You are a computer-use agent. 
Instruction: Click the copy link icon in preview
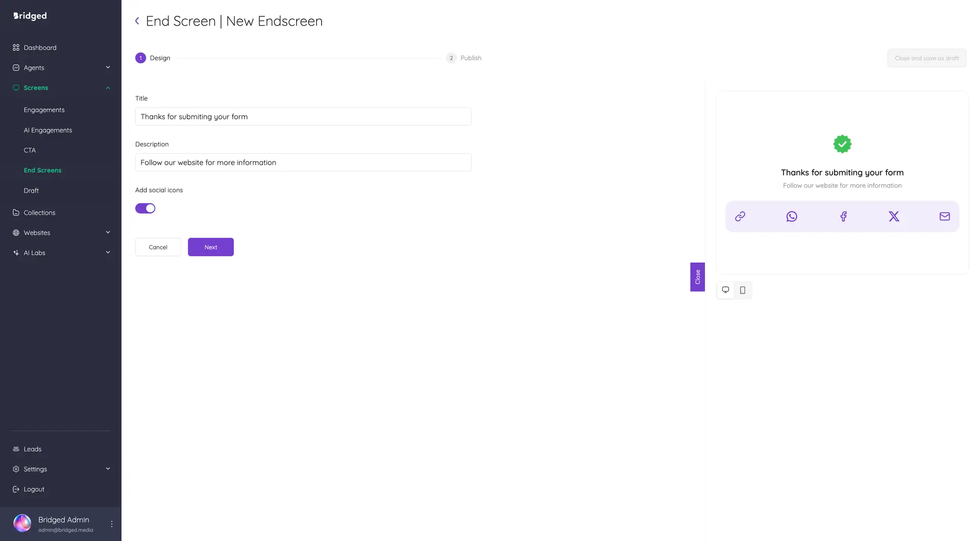[x=740, y=216]
